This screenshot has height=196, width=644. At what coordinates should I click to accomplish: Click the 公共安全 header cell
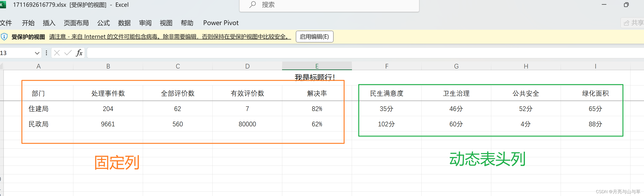coord(526,93)
